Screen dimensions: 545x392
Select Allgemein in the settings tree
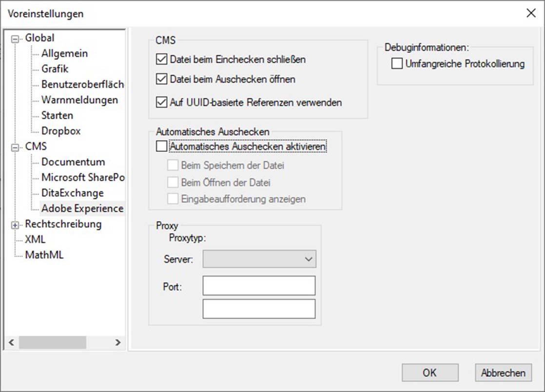click(64, 54)
